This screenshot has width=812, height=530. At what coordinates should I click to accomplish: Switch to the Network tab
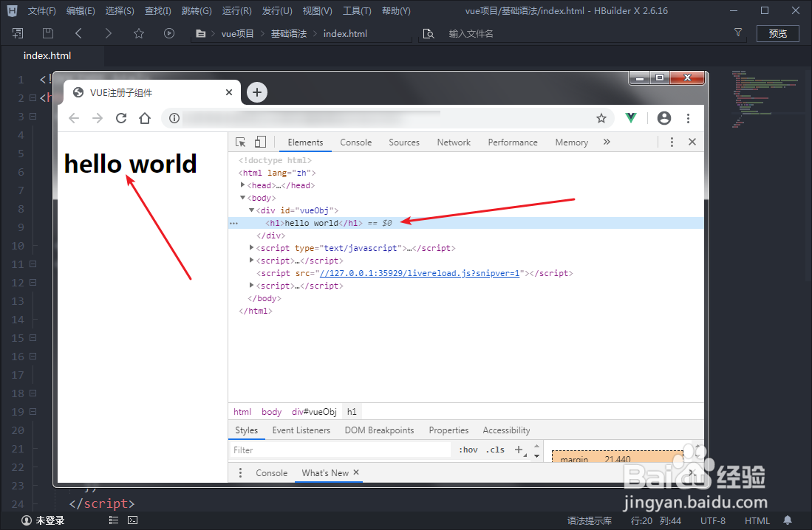coord(454,142)
